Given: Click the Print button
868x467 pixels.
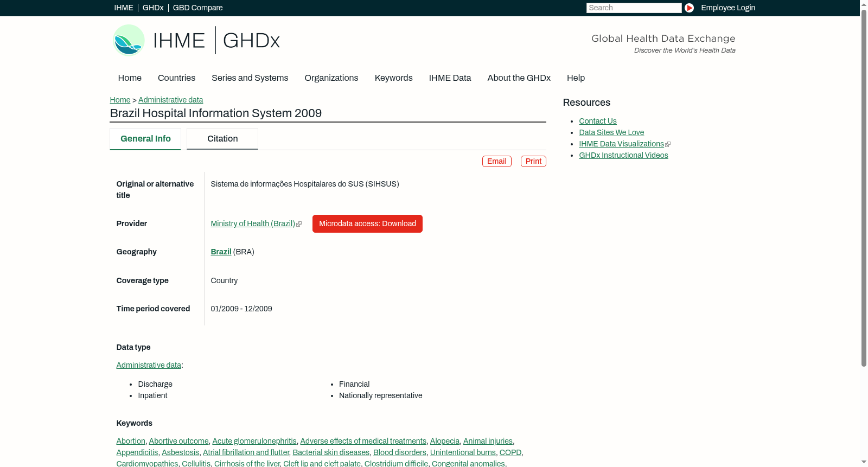Looking at the screenshot, I should click(533, 161).
